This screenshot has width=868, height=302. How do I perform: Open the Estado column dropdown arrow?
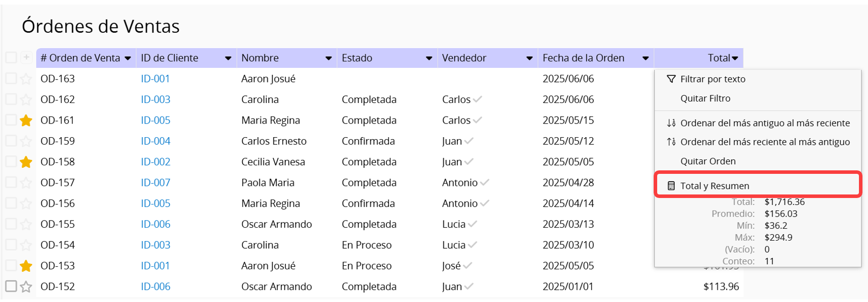click(x=429, y=58)
